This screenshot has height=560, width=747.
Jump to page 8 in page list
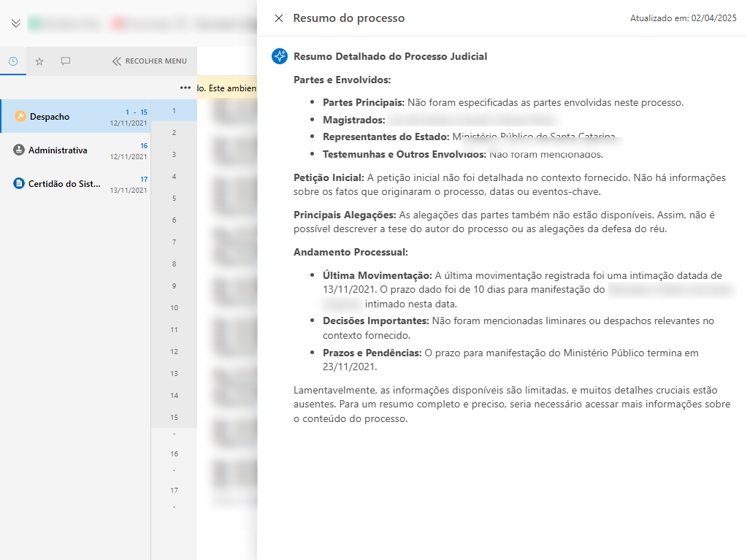point(174,264)
